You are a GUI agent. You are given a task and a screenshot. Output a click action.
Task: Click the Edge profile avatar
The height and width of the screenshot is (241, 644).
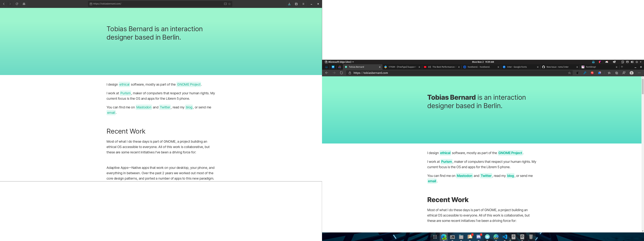coord(631,73)
